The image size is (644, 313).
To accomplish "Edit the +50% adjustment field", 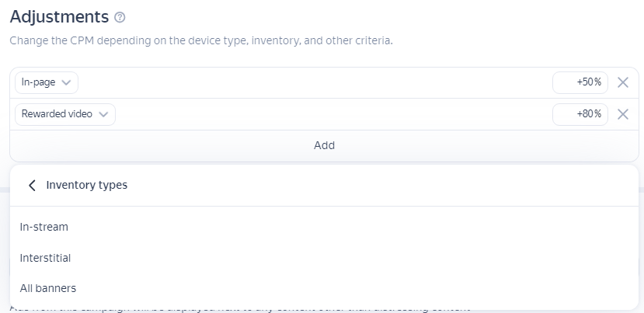I will coord(580,82).
